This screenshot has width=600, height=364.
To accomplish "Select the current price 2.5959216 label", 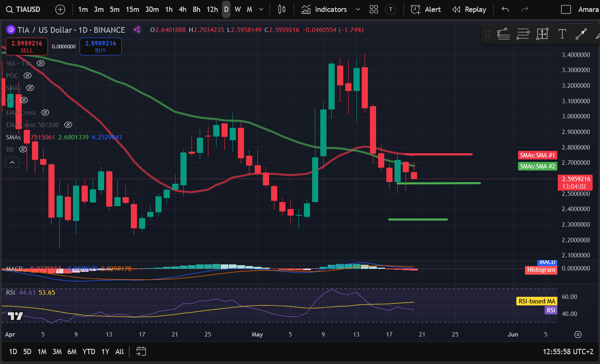I will click(576, 182).
